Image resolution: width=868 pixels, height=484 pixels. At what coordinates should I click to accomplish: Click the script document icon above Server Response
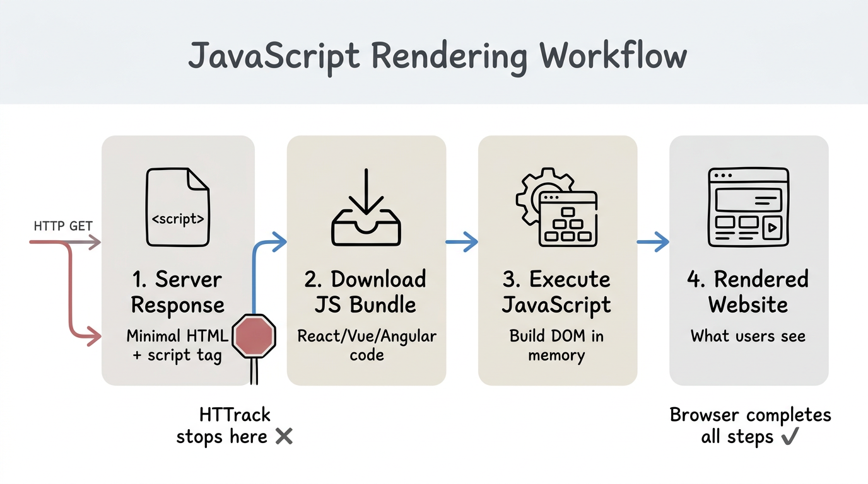tap(177, 205)
